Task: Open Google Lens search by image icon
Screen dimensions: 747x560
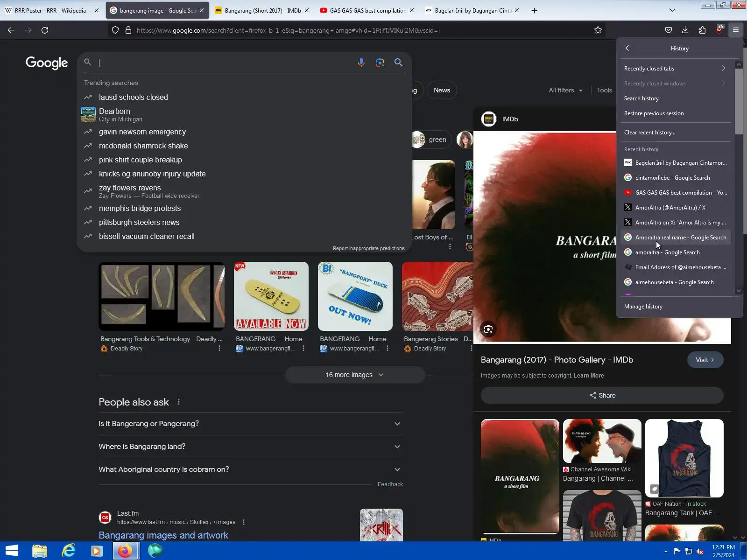Action: coord(380,63)
